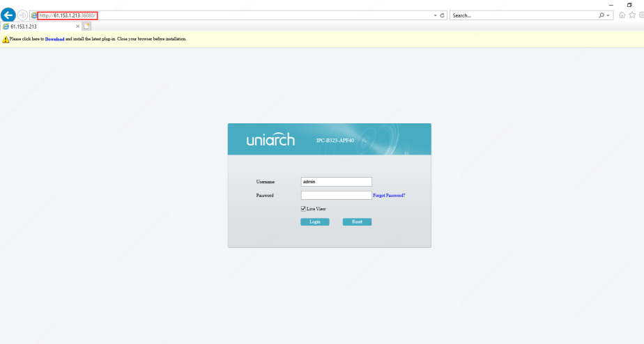Click the Login button

click(x=315, y=222)
